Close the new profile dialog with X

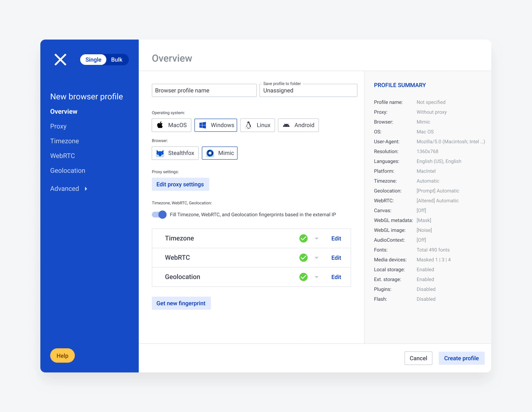click(60, 59)
